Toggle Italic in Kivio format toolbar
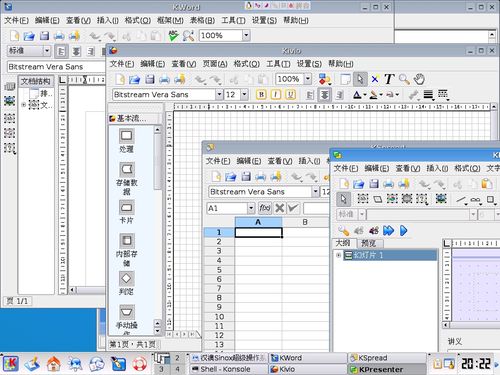This screenshot has width=500, height=375. coord(276,95)
